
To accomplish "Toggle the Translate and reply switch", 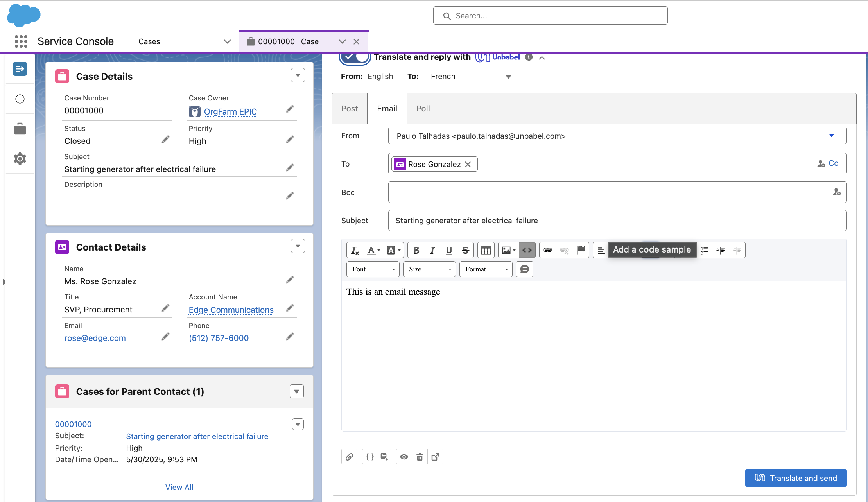I will click(x=355, y=57).
